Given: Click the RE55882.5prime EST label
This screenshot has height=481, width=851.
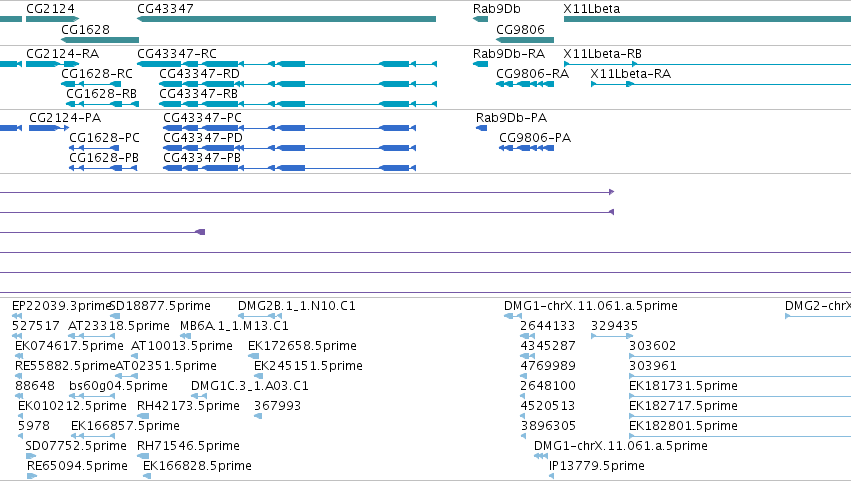Looking at the screenshot, I should coord(65,366).
